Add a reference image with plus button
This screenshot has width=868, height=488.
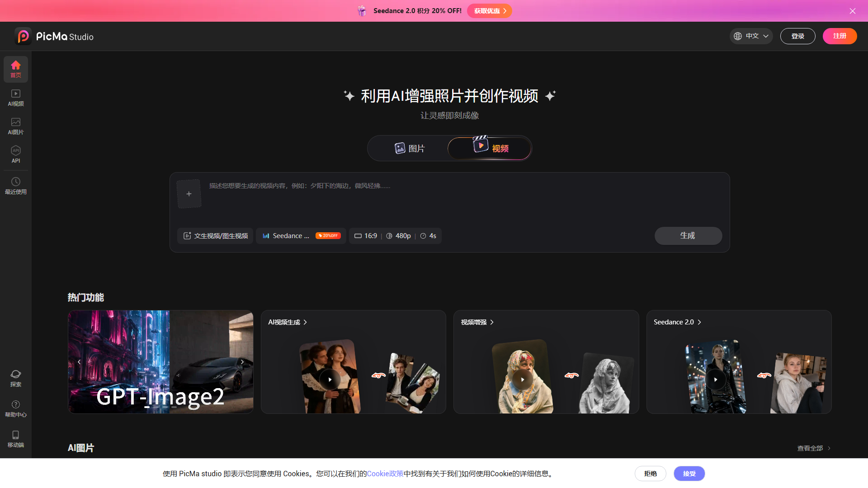(189, 194)
